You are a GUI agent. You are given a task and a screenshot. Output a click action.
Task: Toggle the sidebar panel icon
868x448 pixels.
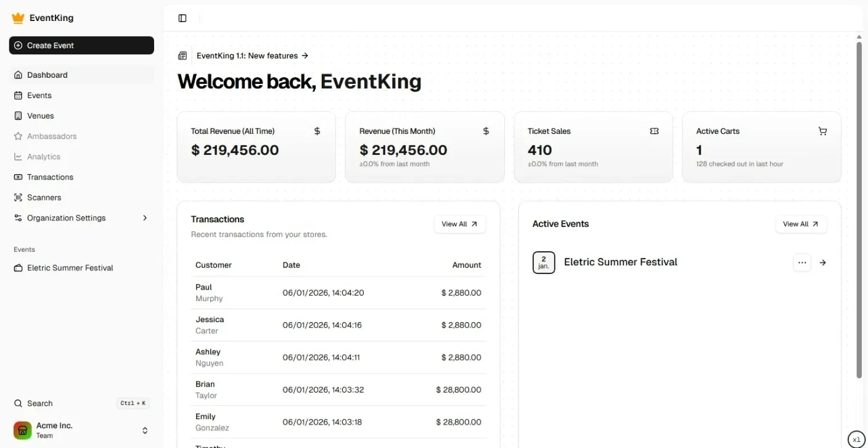tap(182, 19)
